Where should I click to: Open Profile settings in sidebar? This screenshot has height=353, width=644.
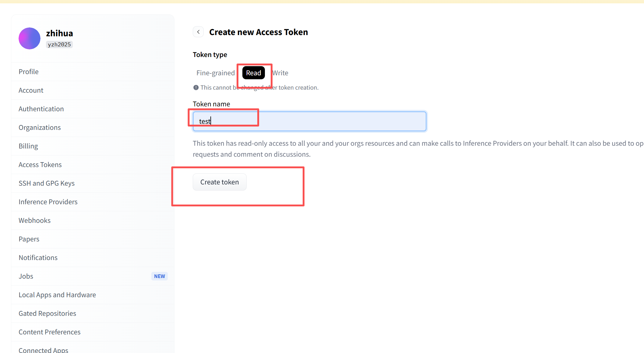click(x=29, y=72)
